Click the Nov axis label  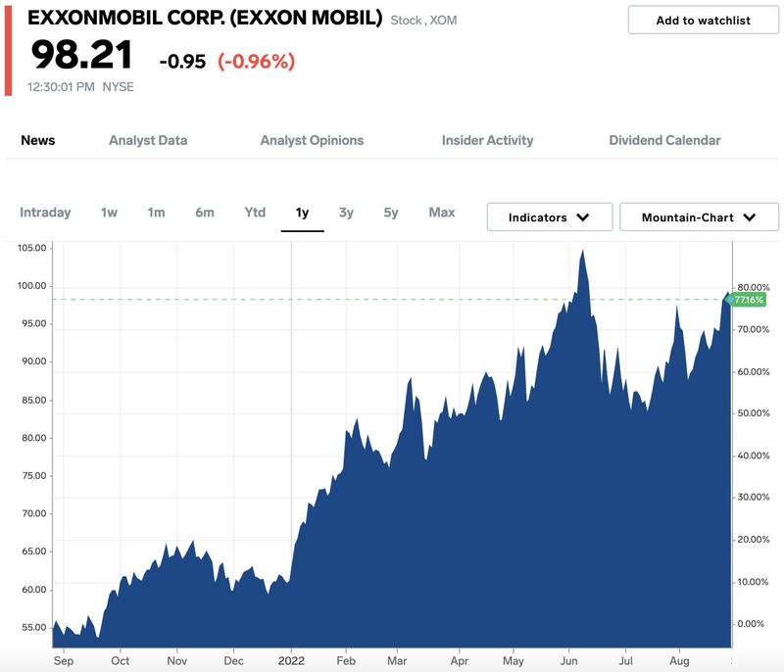tap(177, 660)
